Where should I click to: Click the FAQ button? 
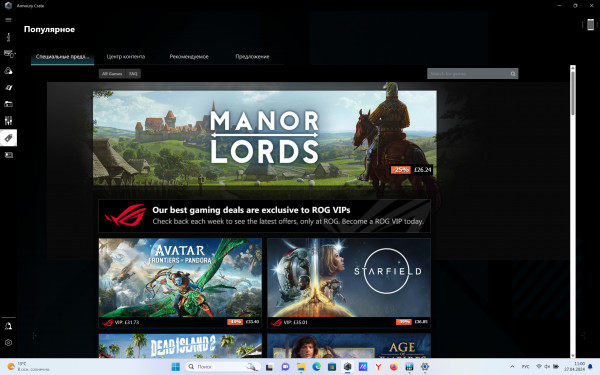(133, 73)
